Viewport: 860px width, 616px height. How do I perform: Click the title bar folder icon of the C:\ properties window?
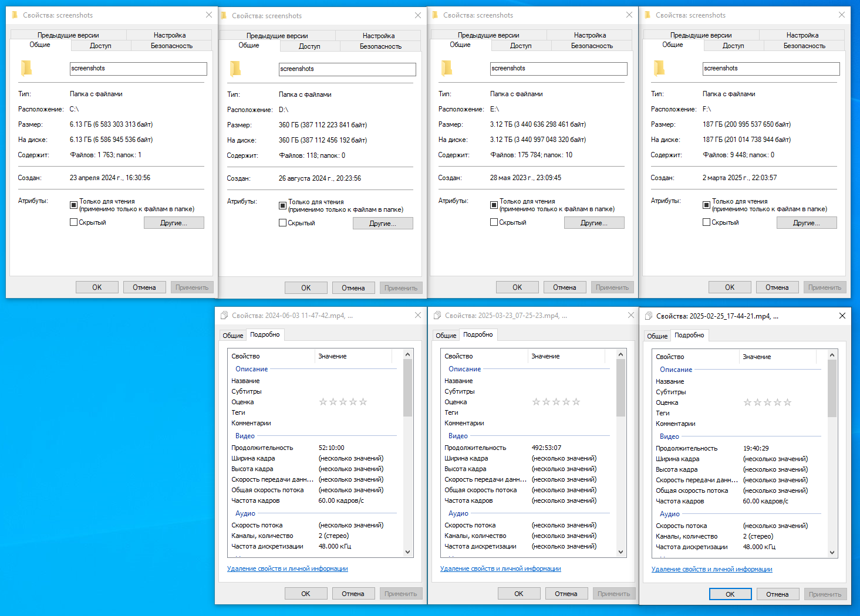15,15
